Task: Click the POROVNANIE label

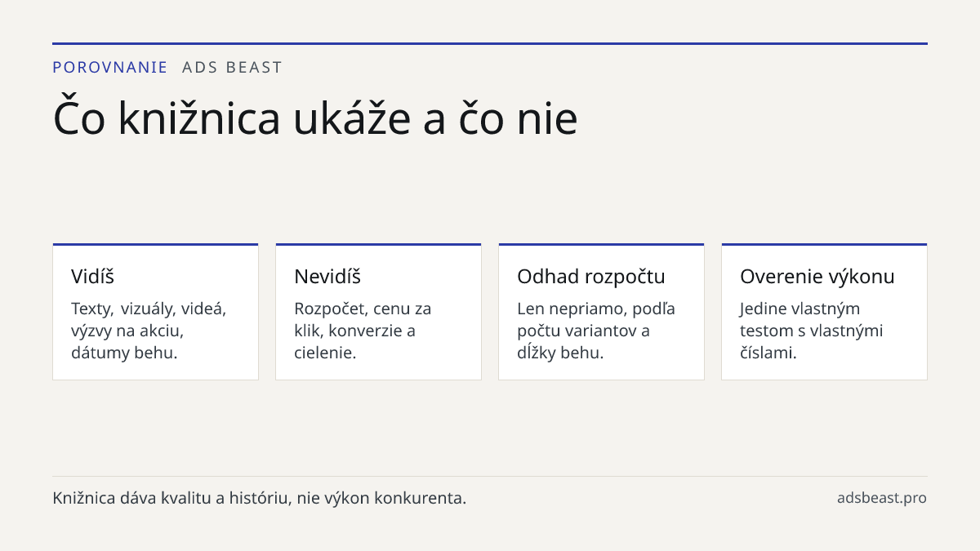Action: (110, 68)
